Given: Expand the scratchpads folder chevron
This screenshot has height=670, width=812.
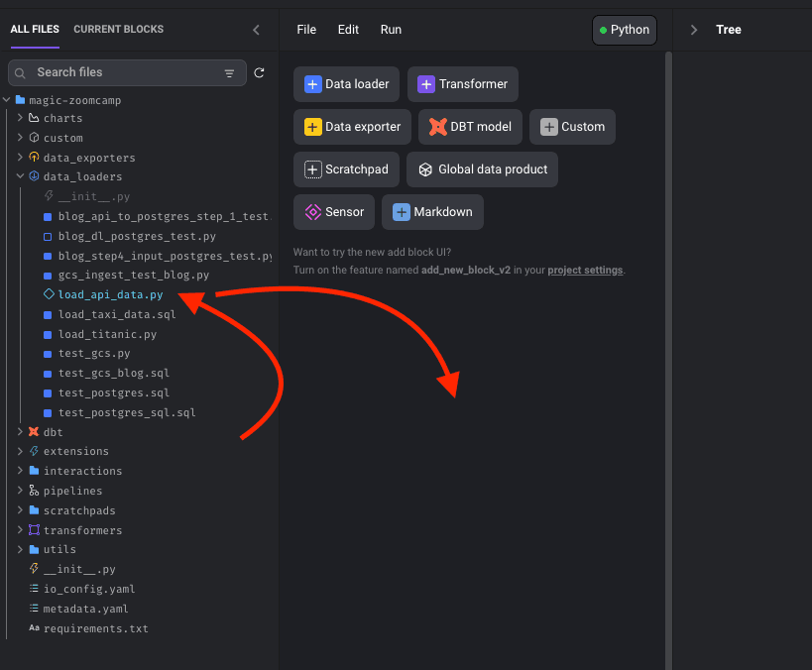Looking at the screenshot, I should pos(20,510).
